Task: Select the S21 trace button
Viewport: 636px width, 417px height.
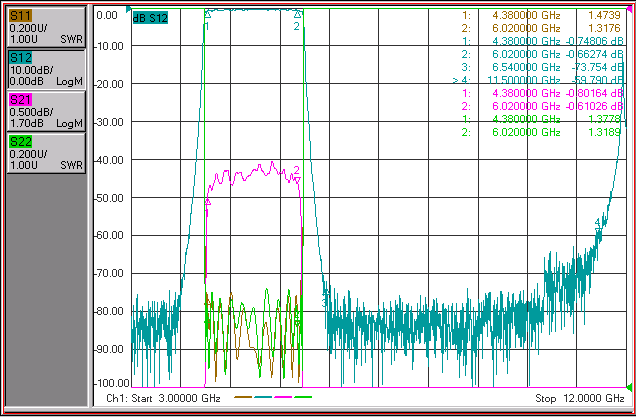Action: [46, 111]
